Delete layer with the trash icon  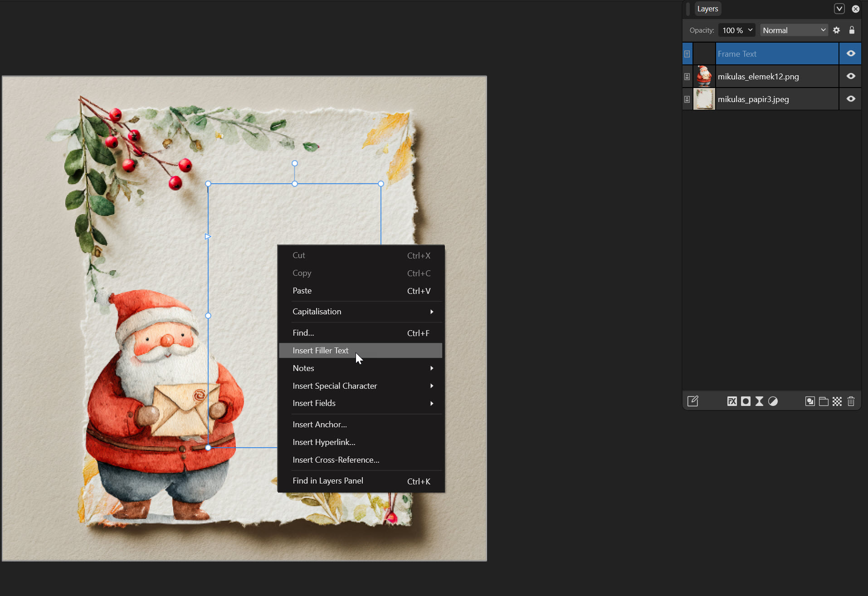click(851, 401)
